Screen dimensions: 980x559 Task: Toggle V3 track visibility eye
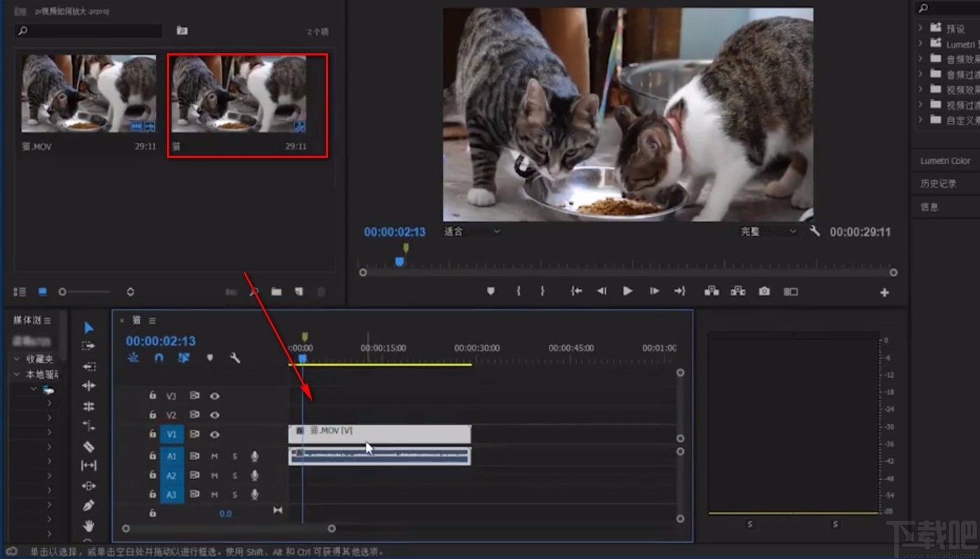tap(215, 396)
